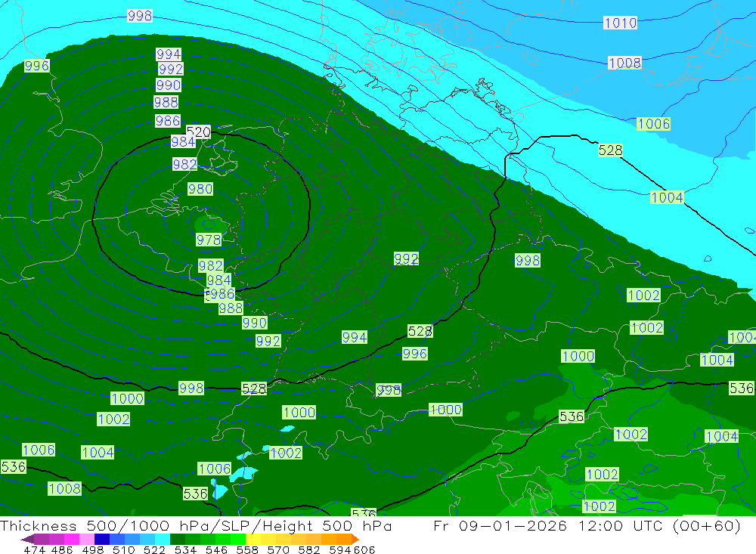Screen dimensions: 756x554
Task: Select the 978 low-pressure center label
Action: point(209,240)
